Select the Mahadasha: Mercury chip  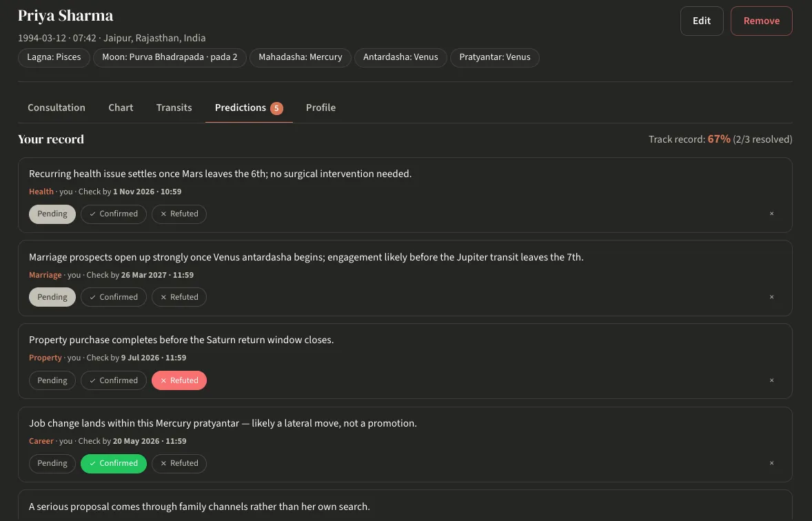coord(301,57)
